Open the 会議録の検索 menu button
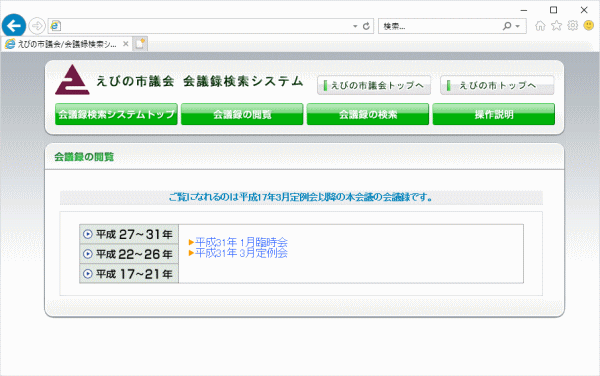The width and height of the screenshot is (600, 376). click(x=368, y=114)
